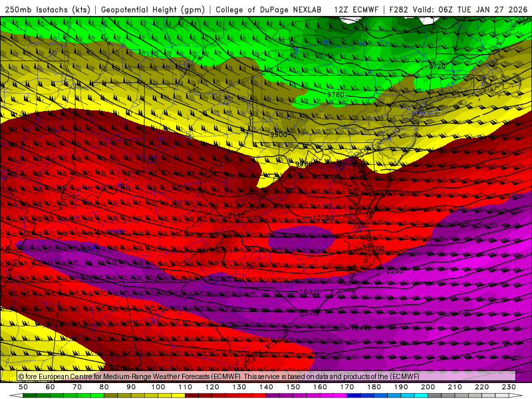This screenshot has height=399, width=532.
Task: Click the 60 knot legend label
Action: click(51, 387)
